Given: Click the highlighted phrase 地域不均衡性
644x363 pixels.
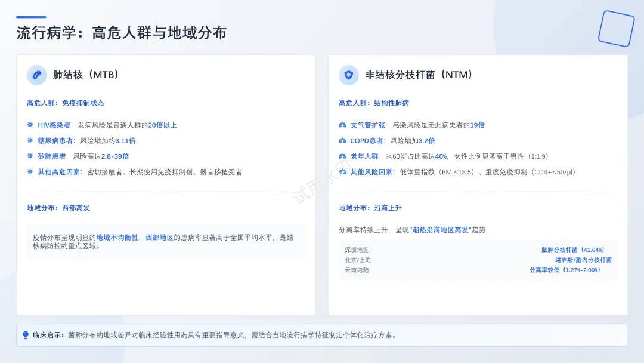Looking at the screenshot, I should [117, 238].
